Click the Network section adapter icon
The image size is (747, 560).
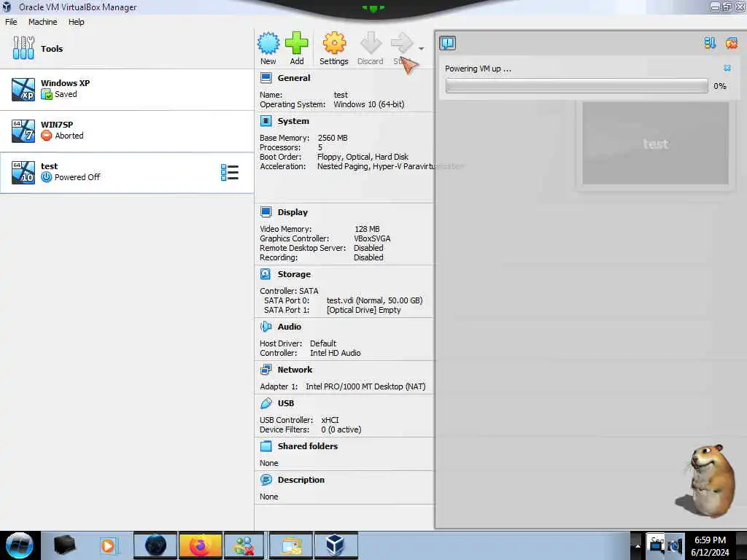(266, 370)
